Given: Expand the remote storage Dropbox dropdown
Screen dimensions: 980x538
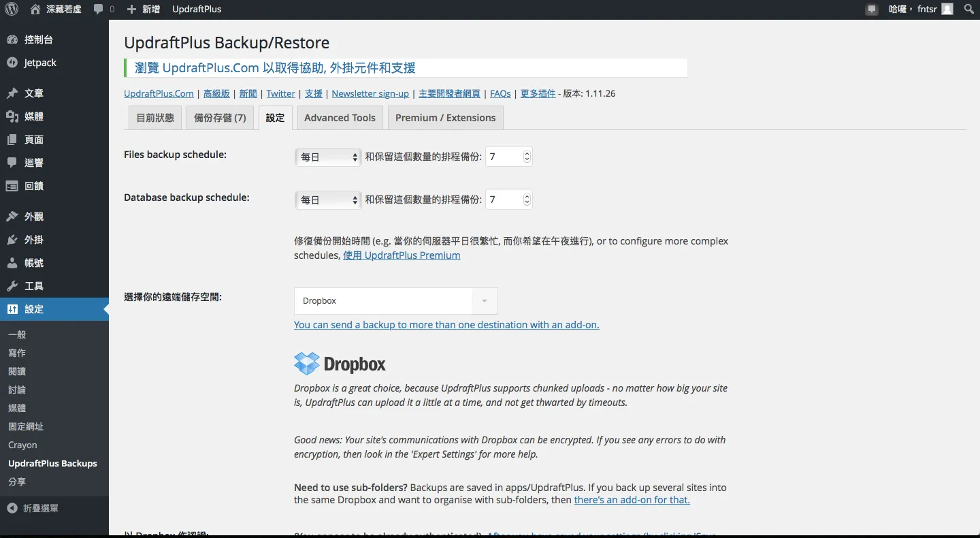Looking at the screenshot, I should click(395, 301).
